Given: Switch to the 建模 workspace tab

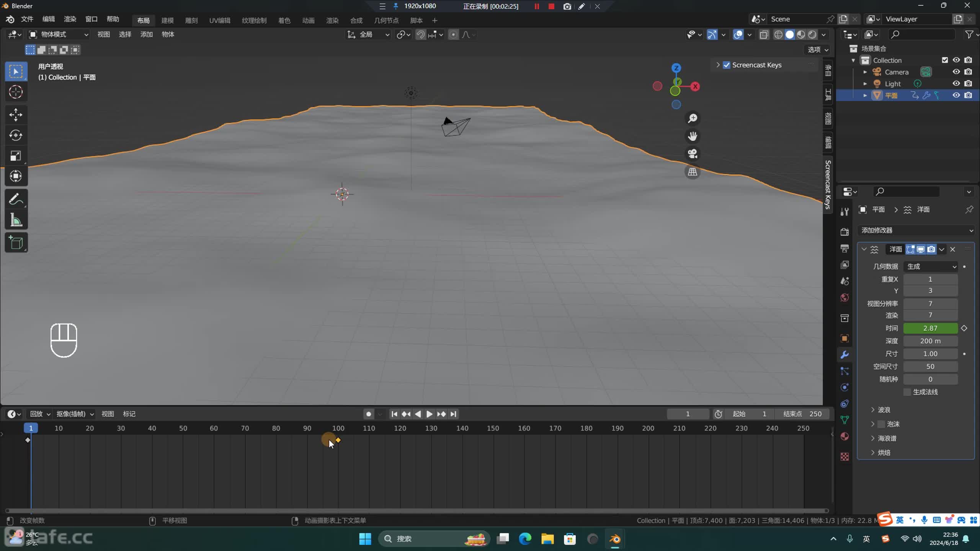Looking at the screenshot, I should click(x=167, y=20).
